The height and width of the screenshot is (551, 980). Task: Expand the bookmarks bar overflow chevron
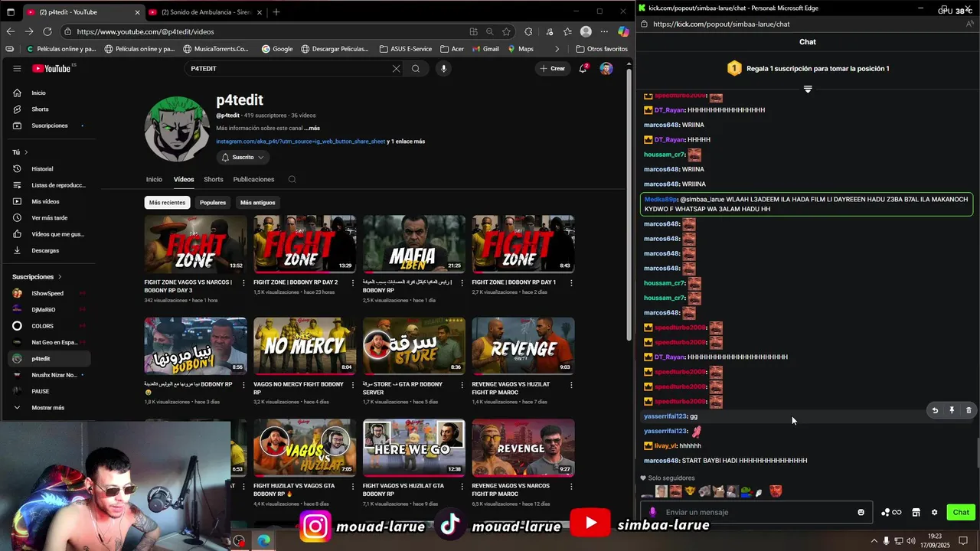(x=557, y=48)
